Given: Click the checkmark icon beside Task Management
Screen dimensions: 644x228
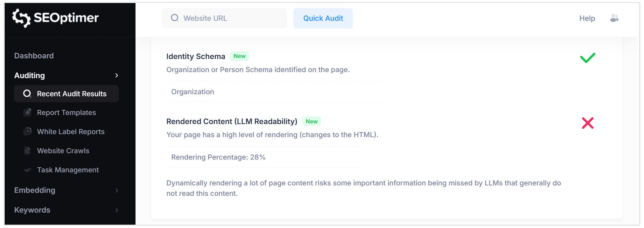Looking at the screenshot, I should pyautogui.click(x=28, y=170).
